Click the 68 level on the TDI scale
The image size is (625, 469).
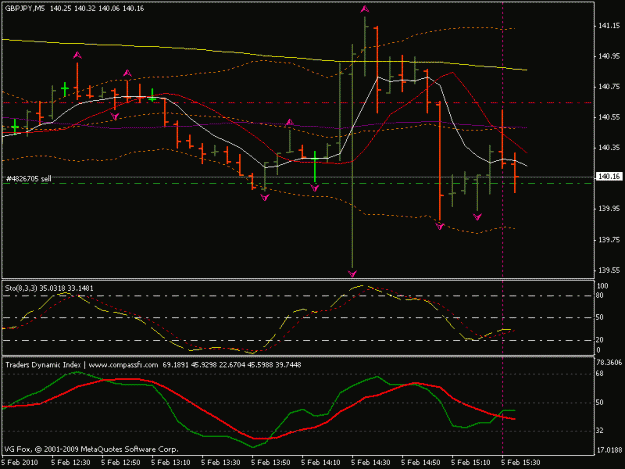(600, 374)
